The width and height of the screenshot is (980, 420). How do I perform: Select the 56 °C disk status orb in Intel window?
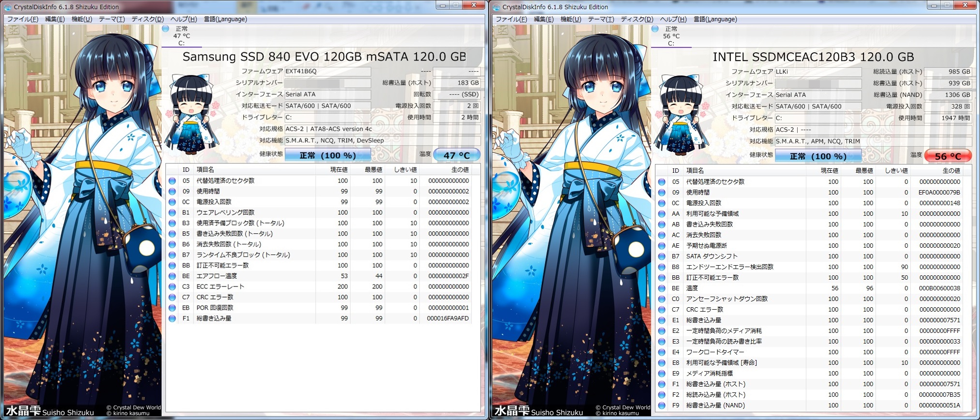655,29
